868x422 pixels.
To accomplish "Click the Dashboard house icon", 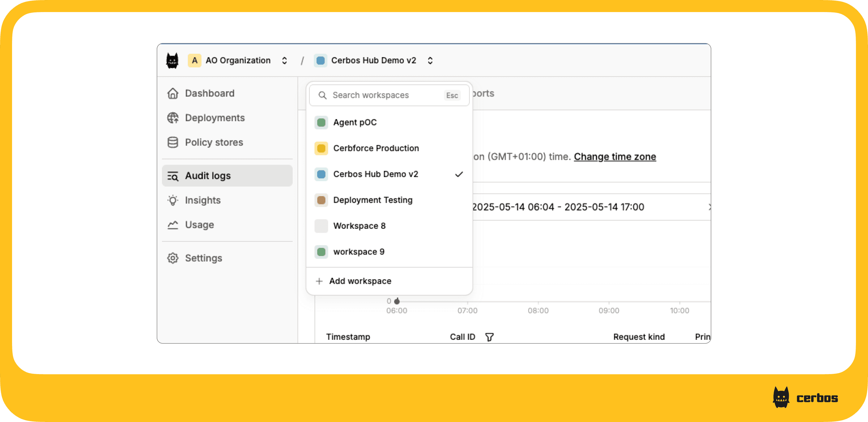I will pos(173,93).
